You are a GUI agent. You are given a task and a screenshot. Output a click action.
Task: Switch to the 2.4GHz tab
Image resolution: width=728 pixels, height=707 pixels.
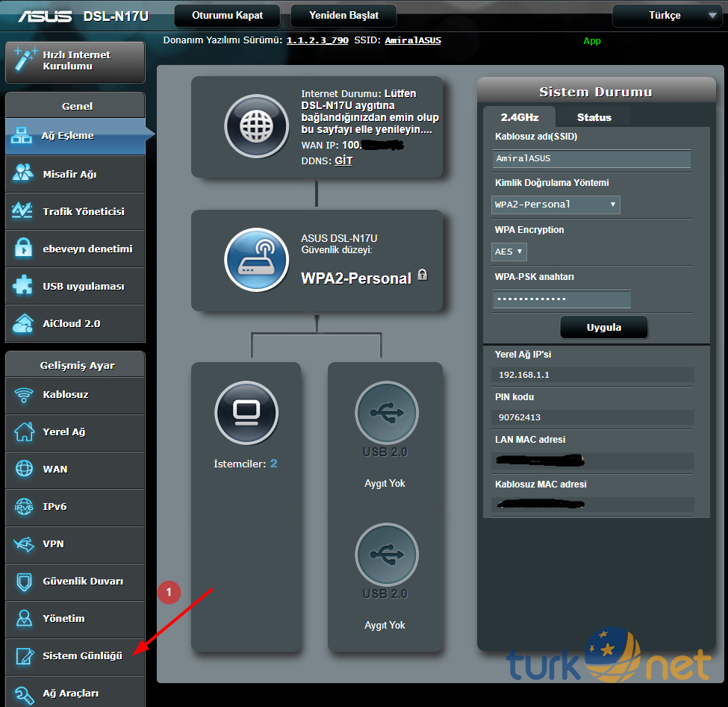[519, 117]
